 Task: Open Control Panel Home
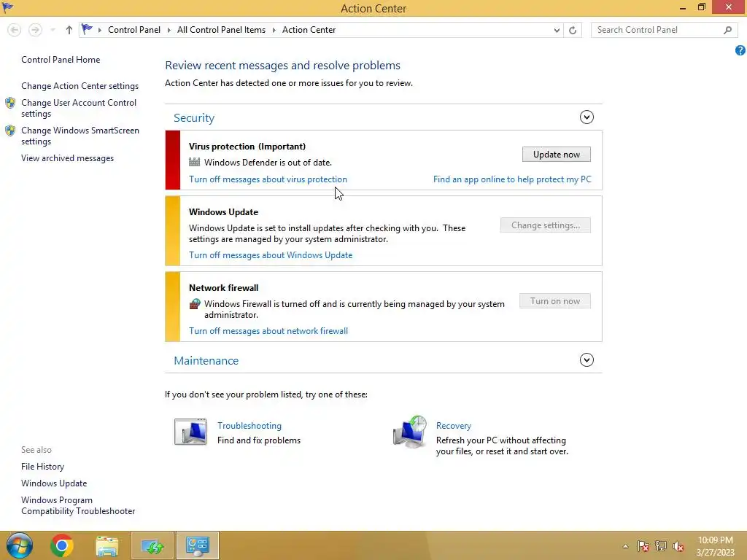[61, 60]
